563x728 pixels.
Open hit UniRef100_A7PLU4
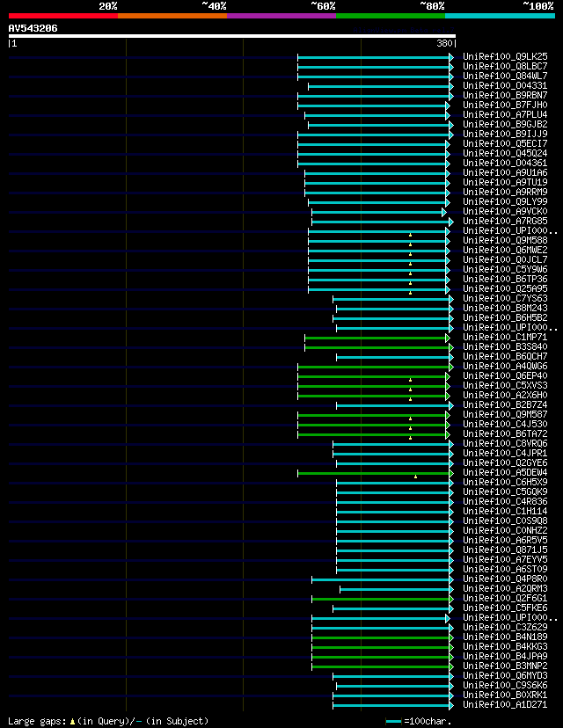coord(505,114)
